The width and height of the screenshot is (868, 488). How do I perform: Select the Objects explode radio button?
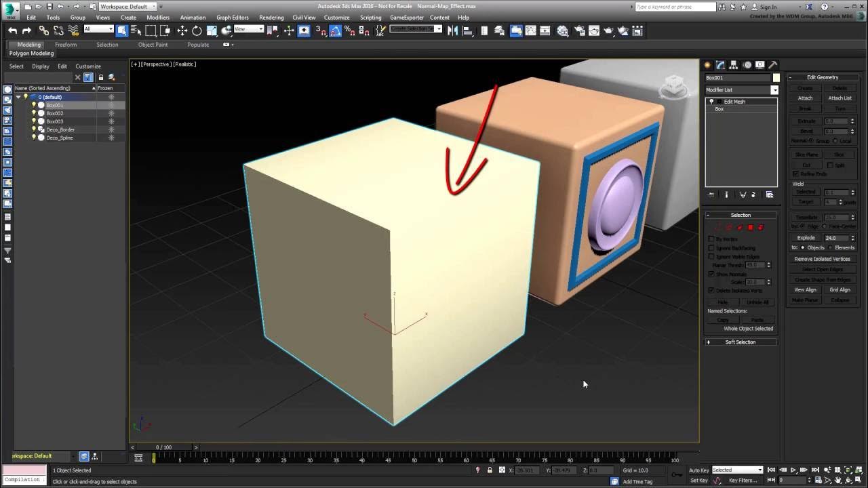click(803, 247)
